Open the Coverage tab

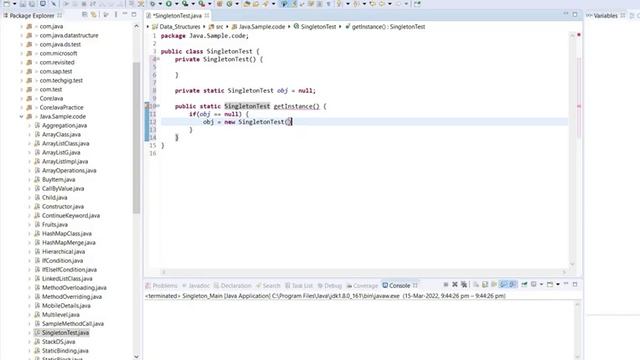coord(362,285)
